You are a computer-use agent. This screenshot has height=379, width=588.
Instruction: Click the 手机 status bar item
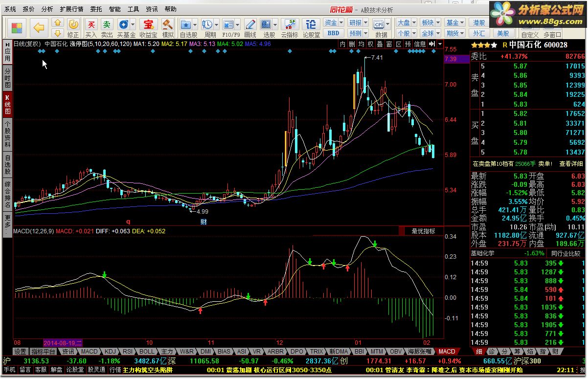click(10, 370)
